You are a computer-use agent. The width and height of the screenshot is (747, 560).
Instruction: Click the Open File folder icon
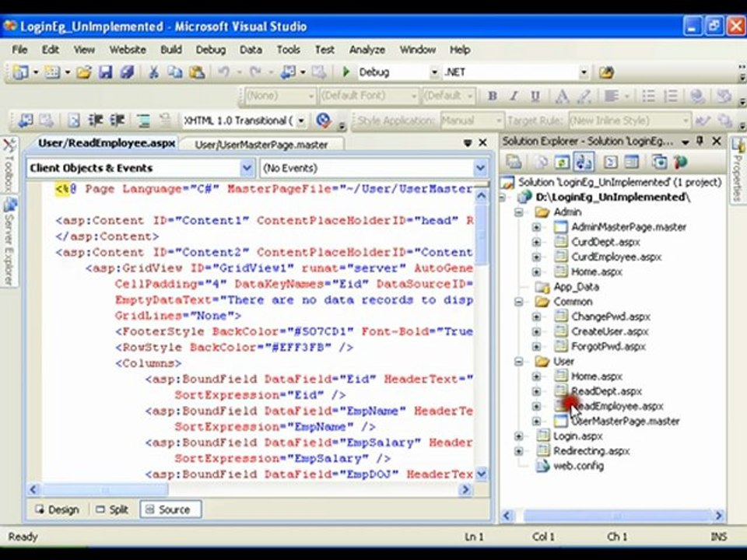tap(84, 72)
